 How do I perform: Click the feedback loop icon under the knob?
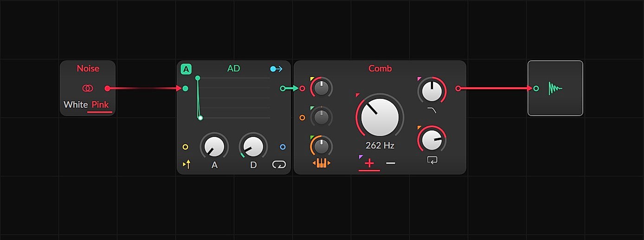coord(432,160)
